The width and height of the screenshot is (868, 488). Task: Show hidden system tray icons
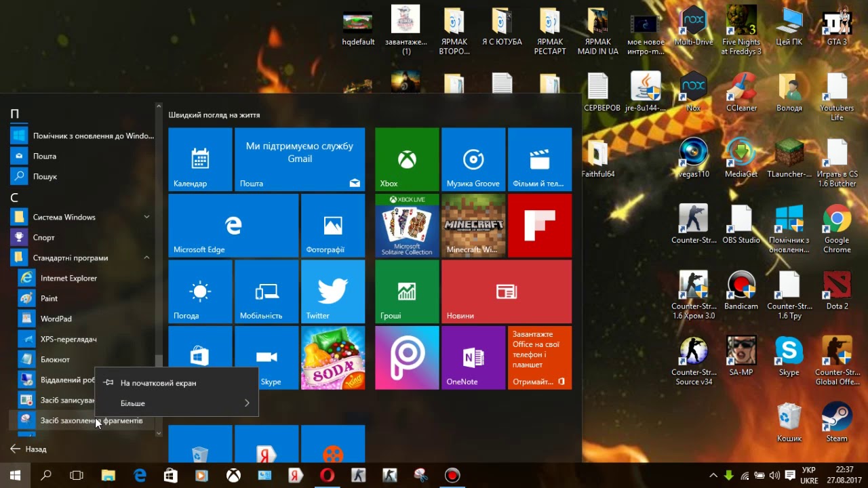click(x=713, y=476)
